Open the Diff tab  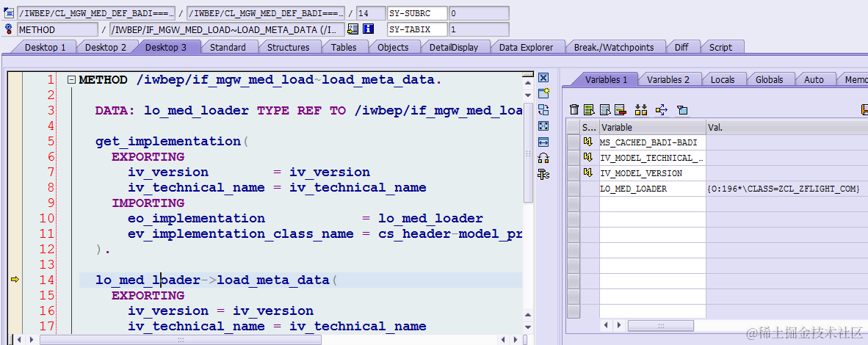pyautogui.click(x=681, y=48)
